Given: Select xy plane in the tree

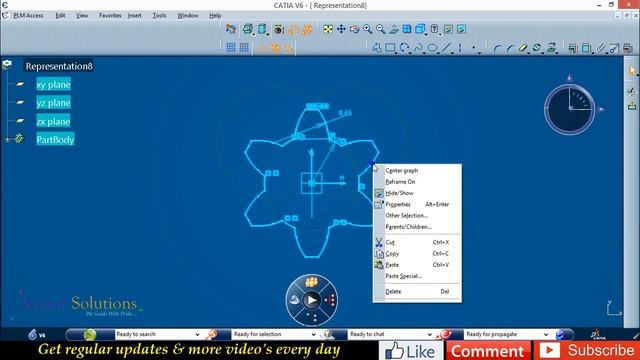Looking at the screenshot, I should pyautogui.click(x=53, y=84).
